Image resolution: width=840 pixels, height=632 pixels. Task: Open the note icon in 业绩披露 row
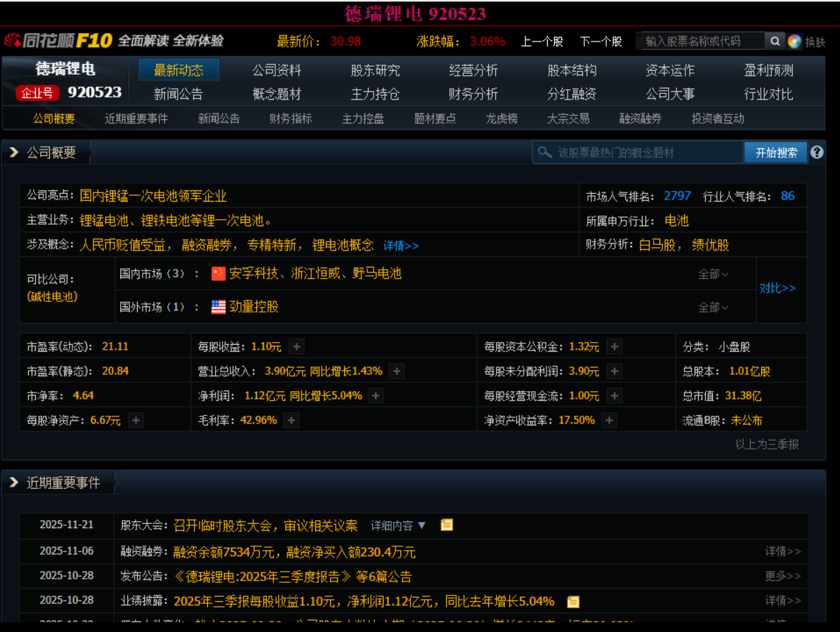[x=573, y=602]
